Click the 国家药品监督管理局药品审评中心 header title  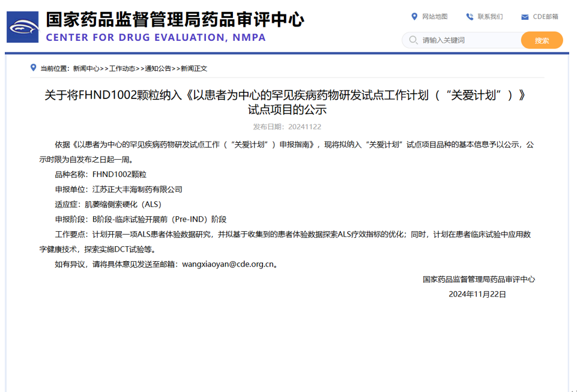tap(175, 20)
